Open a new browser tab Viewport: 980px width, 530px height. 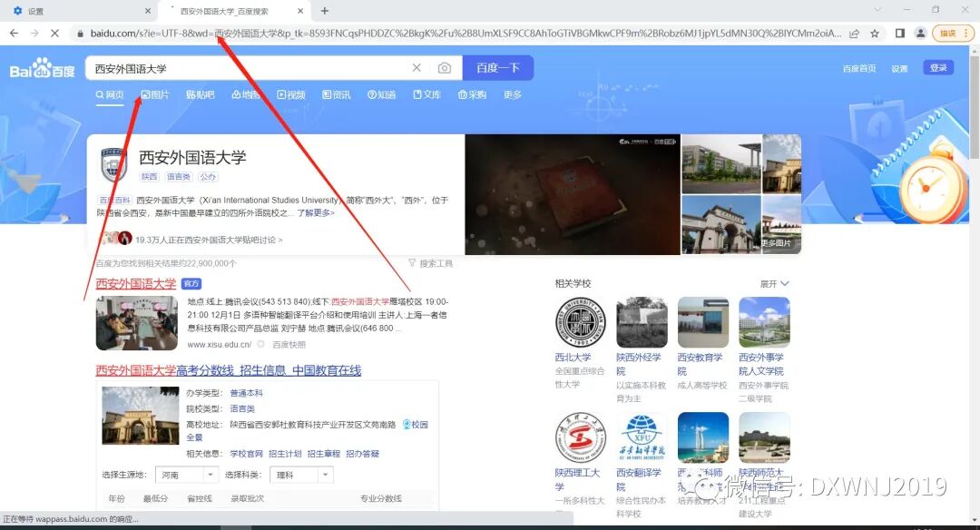(324, 11)
